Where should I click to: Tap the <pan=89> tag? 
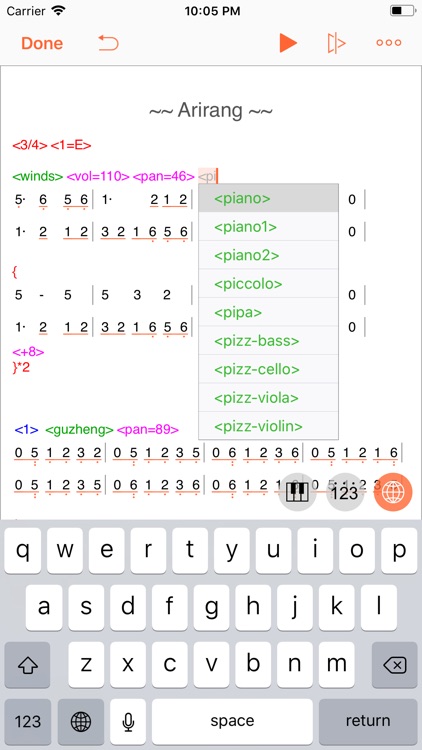(148, 430)
